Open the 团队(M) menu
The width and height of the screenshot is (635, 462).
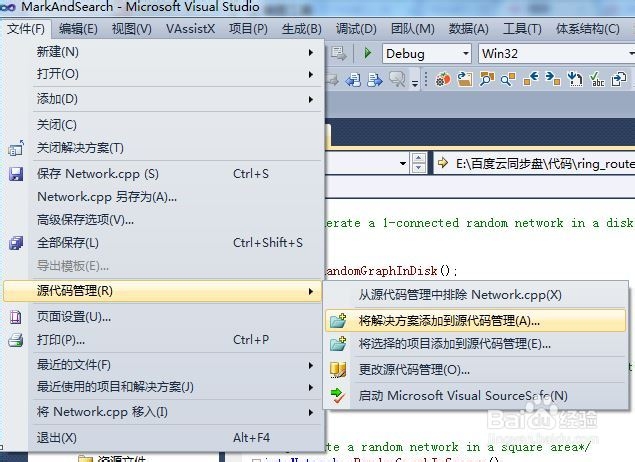[x=413, y=29]
